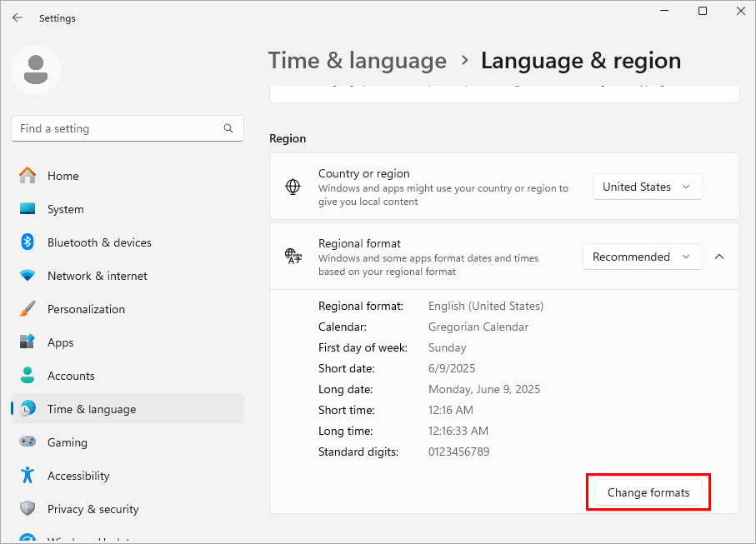Click the Network & internet Wi-Fi icon
Viewport: 756px width, 544px height.
[x=28, y=276]
